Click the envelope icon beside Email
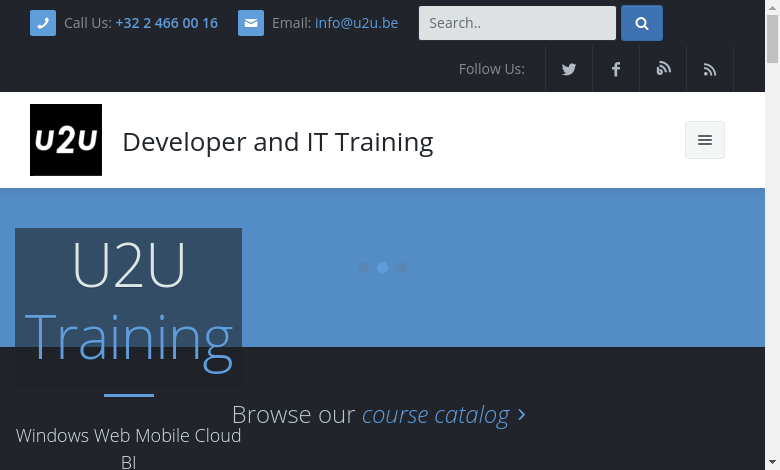Image resolution: width=780 pixels, height=470 pixels. coord(251,23)
